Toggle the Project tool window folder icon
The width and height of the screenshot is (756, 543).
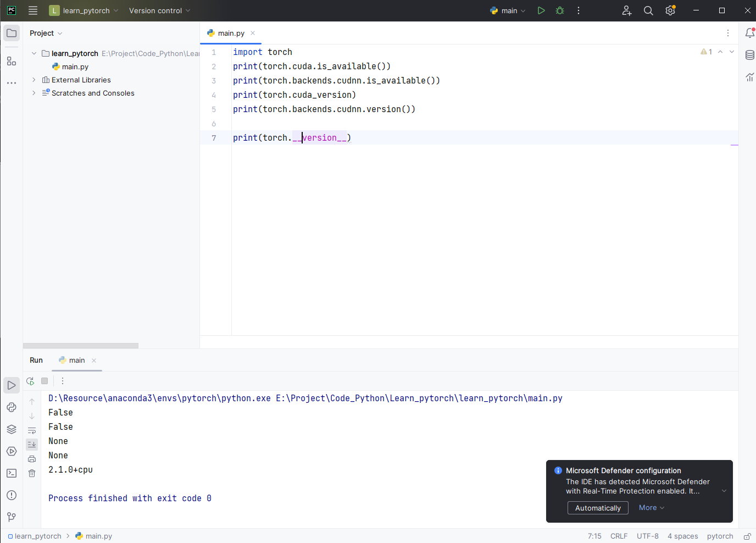coord(12,33)
